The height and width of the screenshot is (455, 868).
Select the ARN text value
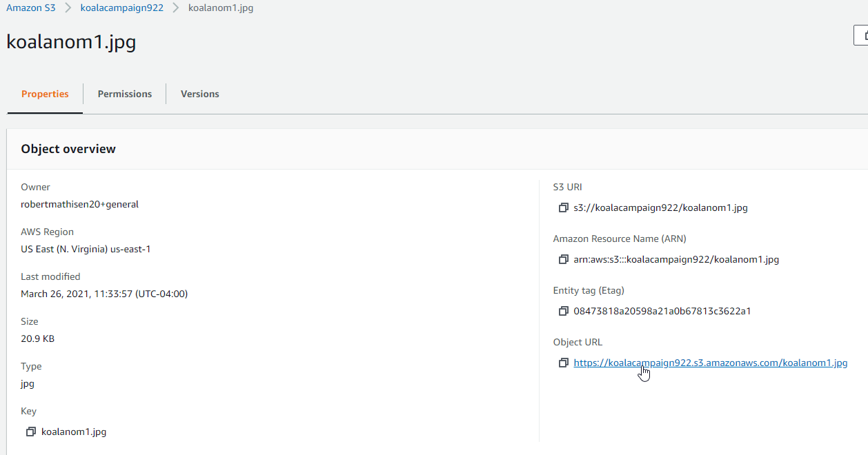click(x=676, y=259)
